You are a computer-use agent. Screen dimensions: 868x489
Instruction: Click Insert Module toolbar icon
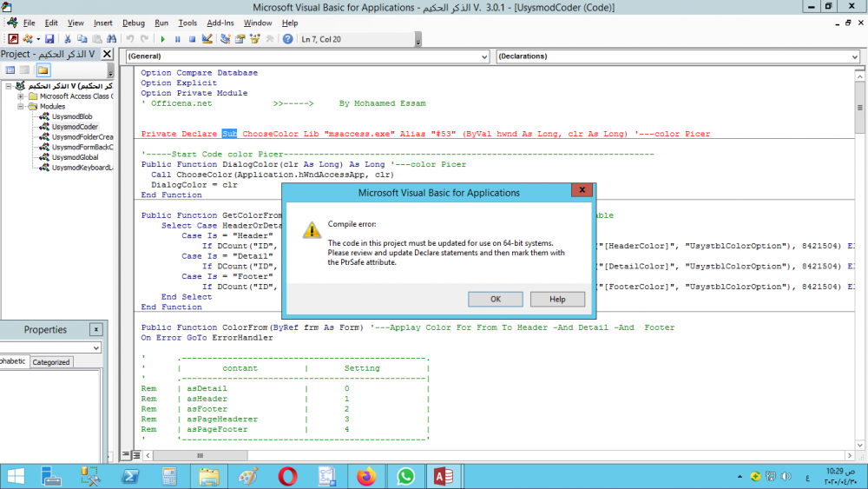[27, 39]
